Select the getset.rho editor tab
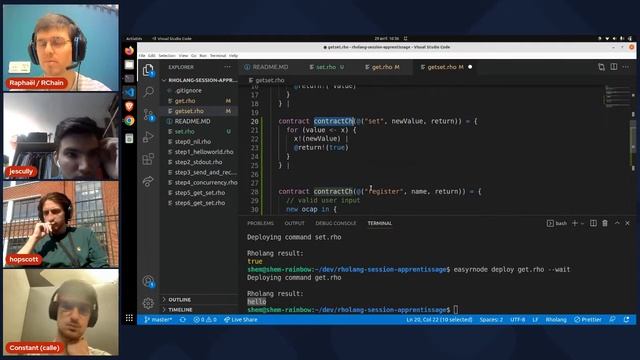 pyautogui.click(x=445, y=67)
